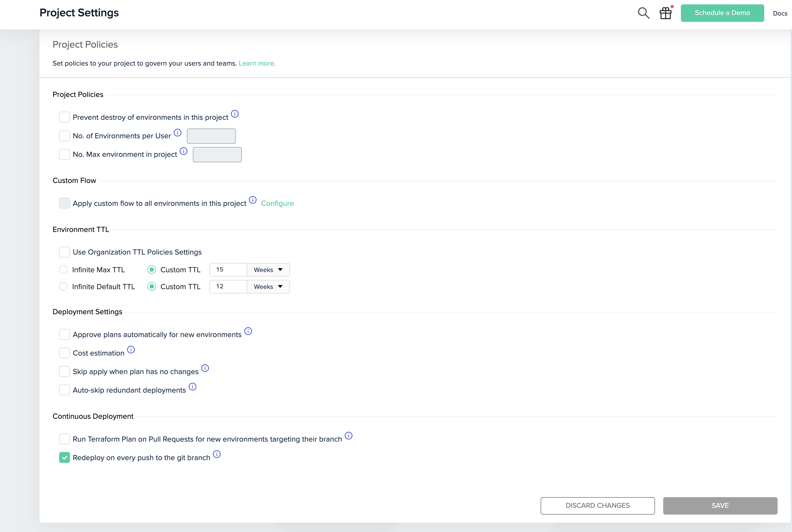The height and width of the screenshot is (532, 792).
Task: Select the Infinite Max TTL radio button
Action: (x=63, y=270)
